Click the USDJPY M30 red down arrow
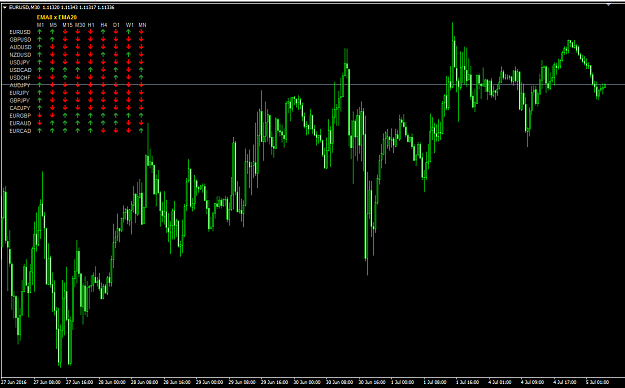 point(78,62)
